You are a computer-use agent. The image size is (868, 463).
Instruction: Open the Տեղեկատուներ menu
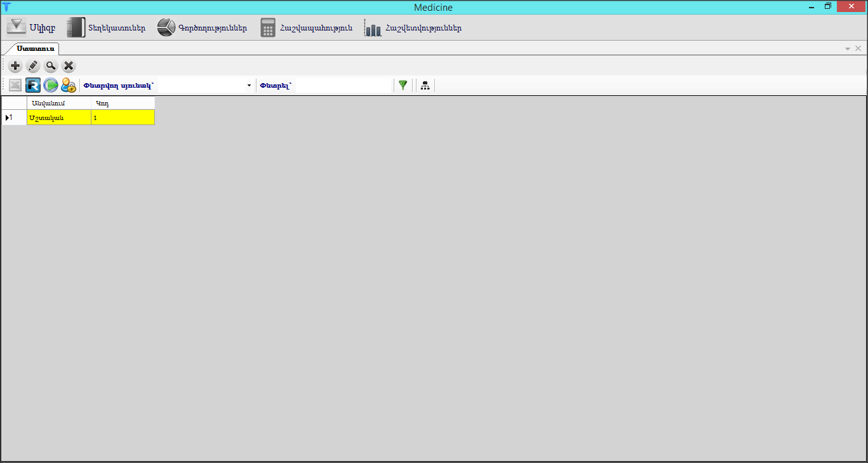coord(106,28)
